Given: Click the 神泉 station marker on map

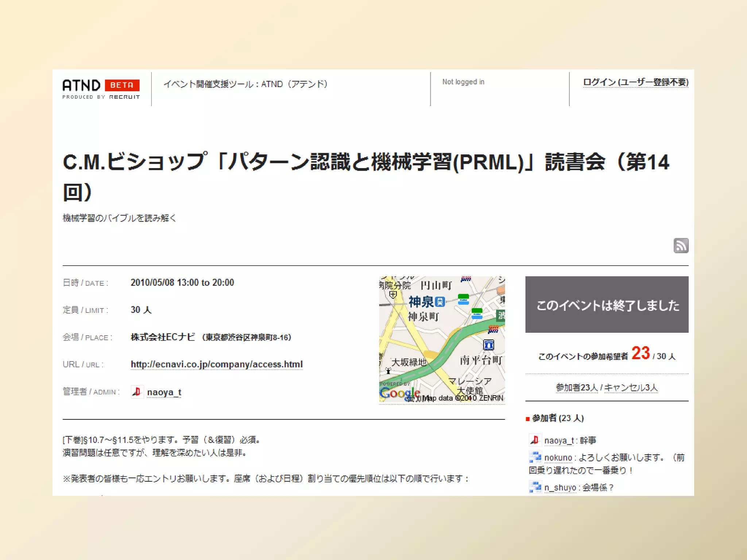Looking at the screenshot, I should click(x=440, y=302).
